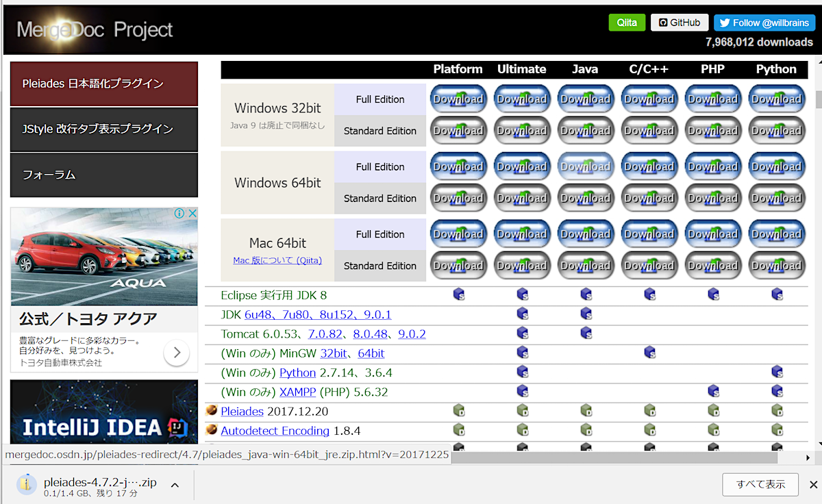Open the MergeDoc Project logo
The width and height of the screenshot is (822, 504).
[95, 30]
